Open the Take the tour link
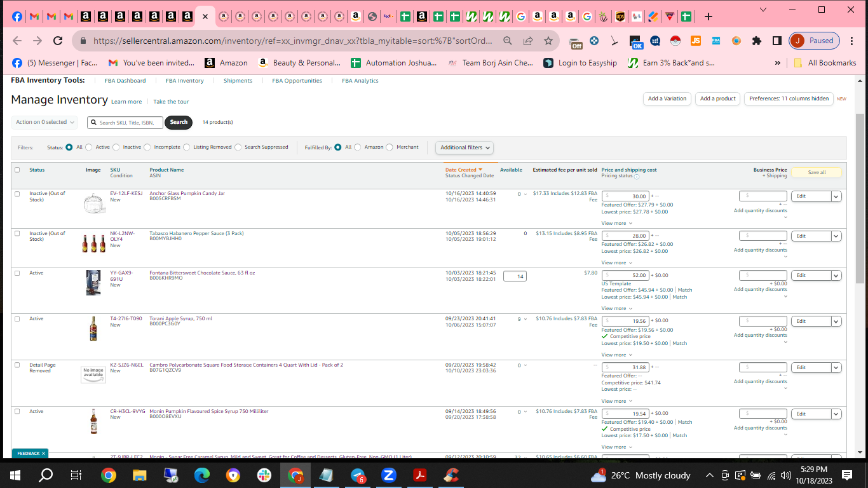 (171, 102)
